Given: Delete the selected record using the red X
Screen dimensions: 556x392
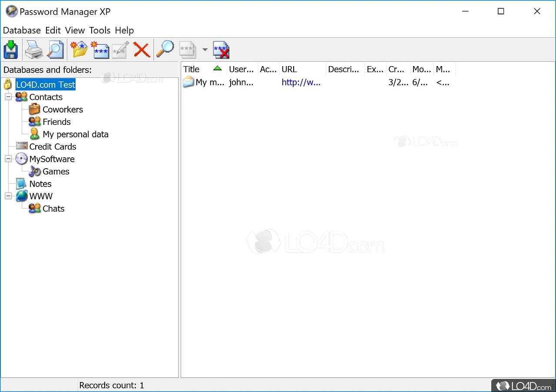Looking at the screenshot, I should [x=142, y=50].
